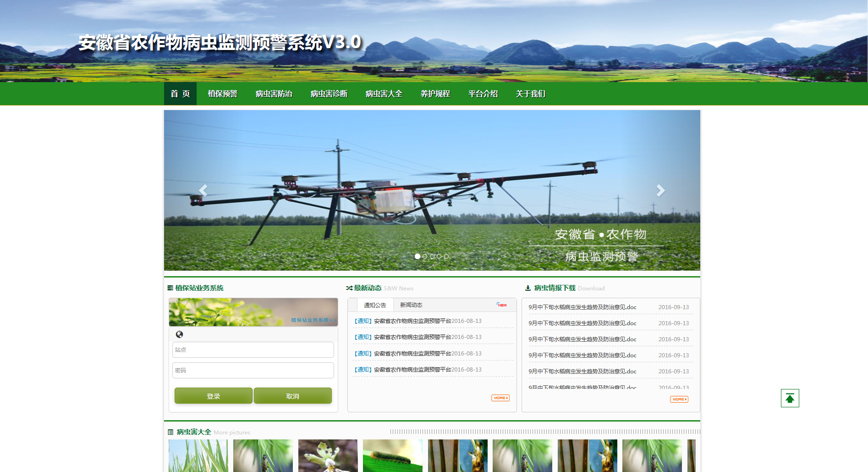Open the 植保站业务系统>> banner link
Screen dimensions: 868x472
click(x=313, y=320)
